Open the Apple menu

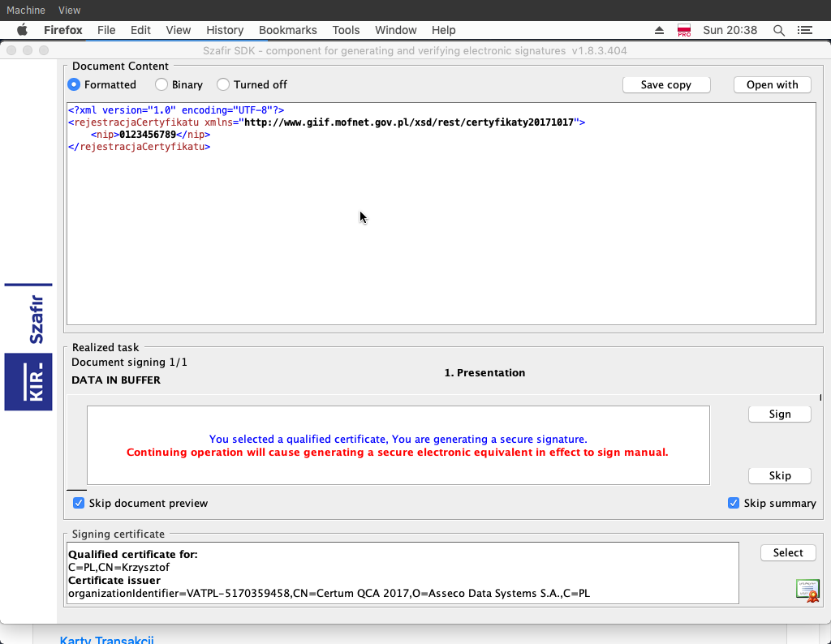(23, 30)
